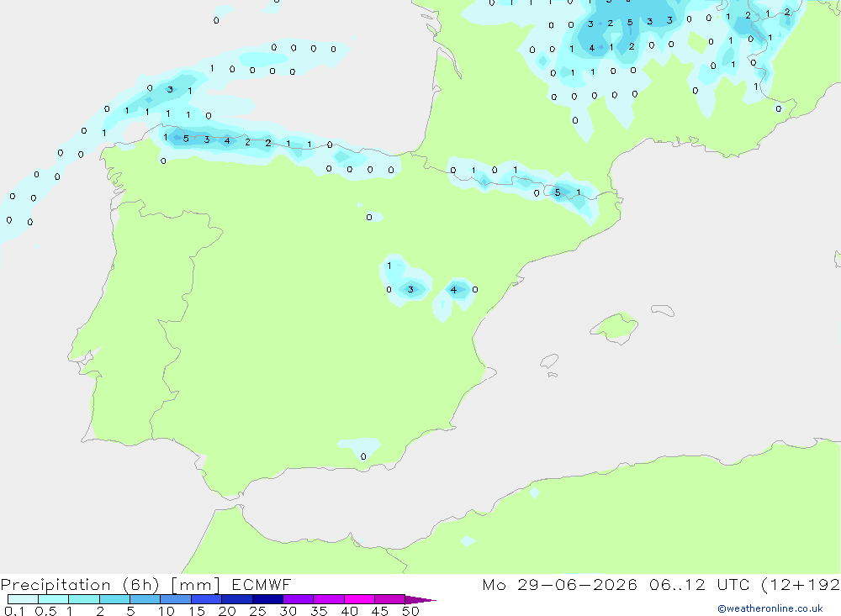The image size is (841, 616).
Task: Click the date text 'Mo 29-06-2026'
Action: pyautogui.click(x=559, y=584)
